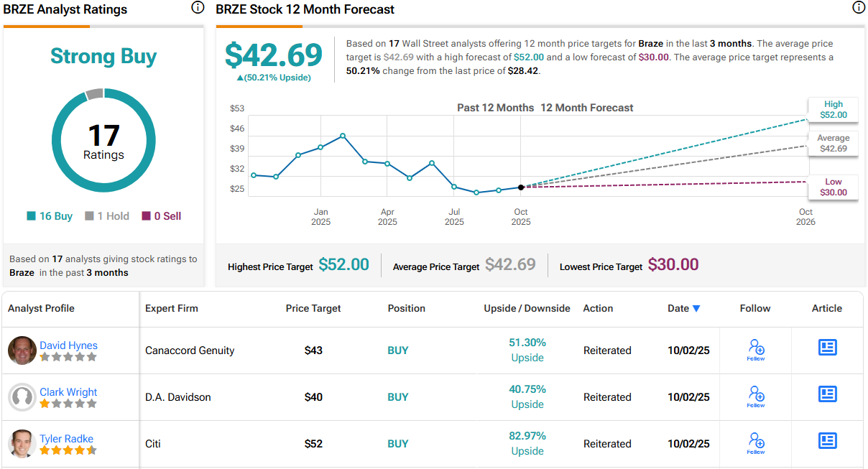Click David Hynes profile photo

pyautogui.click(x=22, y=350)
